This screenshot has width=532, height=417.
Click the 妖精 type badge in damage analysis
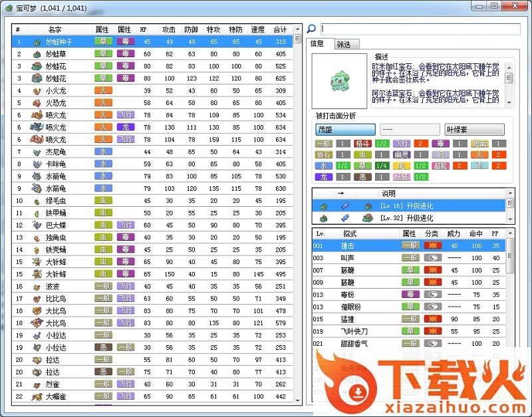tap(402, 177)
